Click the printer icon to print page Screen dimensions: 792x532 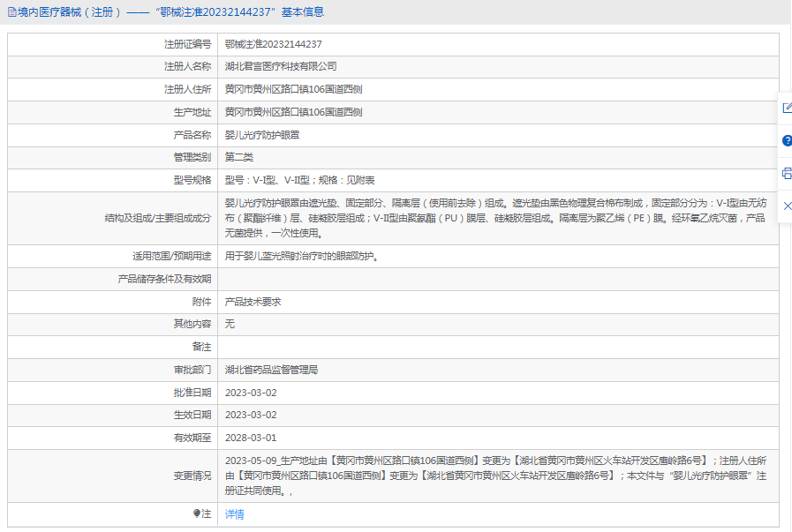[x=786, y=173]
